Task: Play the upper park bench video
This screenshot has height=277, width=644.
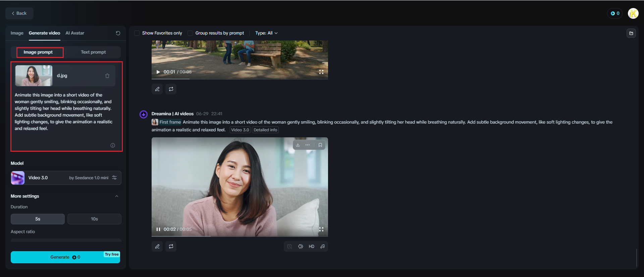Action: point(158,72)
